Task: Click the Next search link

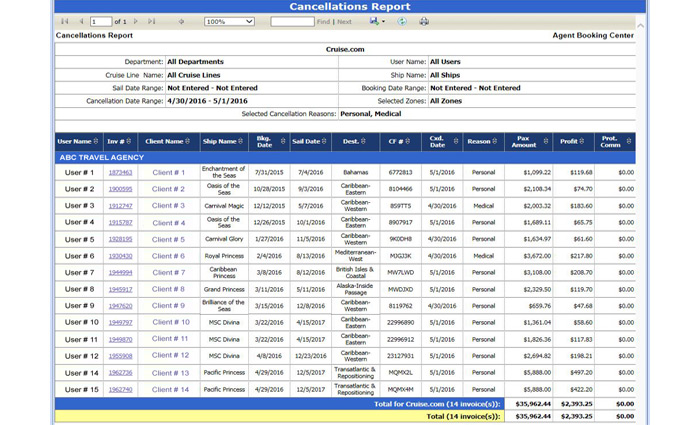Action: click(x=344, y=21)
